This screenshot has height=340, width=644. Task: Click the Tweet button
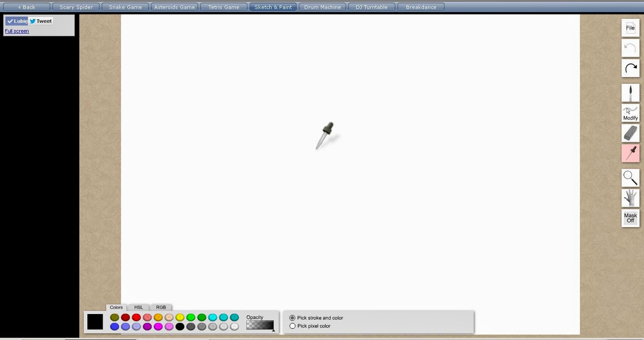click(x=41, y=21)
